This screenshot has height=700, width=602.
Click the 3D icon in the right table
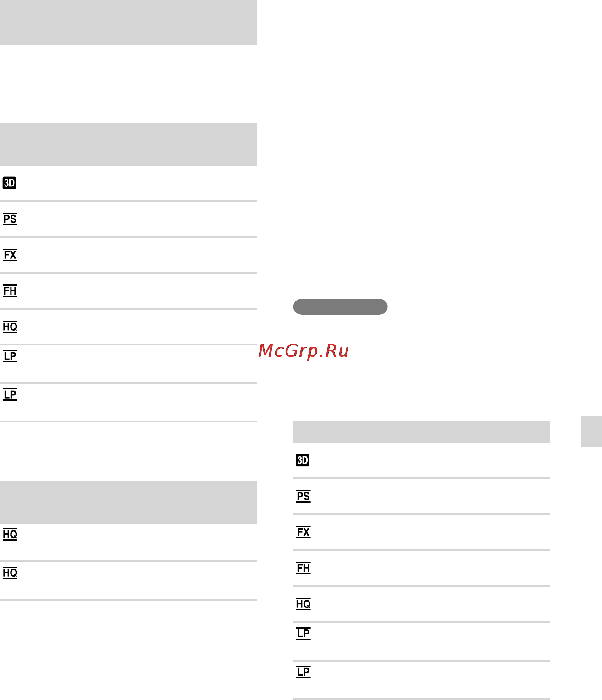click(x=303, y=460)
